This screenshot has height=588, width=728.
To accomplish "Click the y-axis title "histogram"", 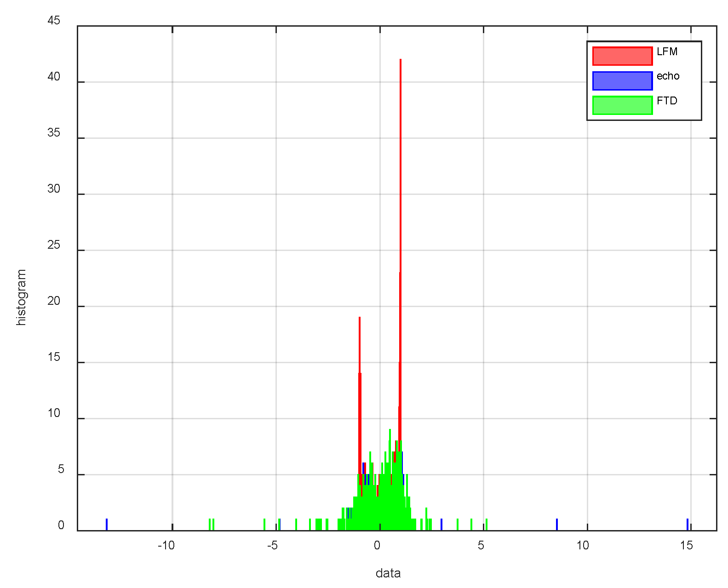I will (21, 297).
